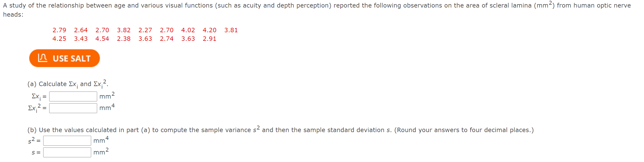644x162 pixels.
Task: Select the data value 2.79 in the table
Action: coord(59,30)
